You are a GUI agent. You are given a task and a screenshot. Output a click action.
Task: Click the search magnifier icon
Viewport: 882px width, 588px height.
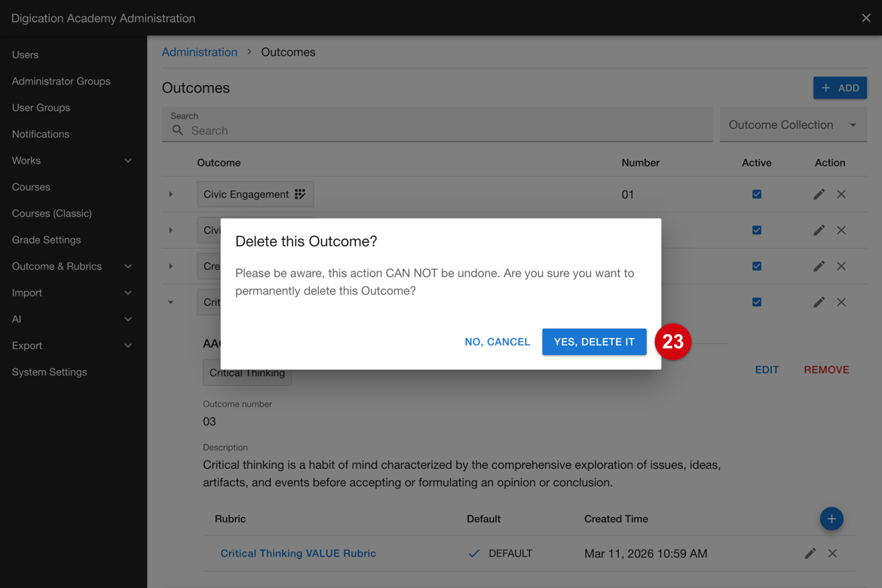pos(178,130)
